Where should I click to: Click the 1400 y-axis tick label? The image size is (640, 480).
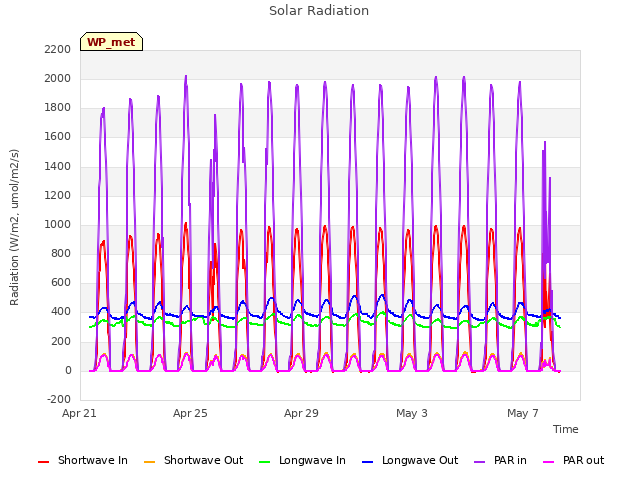pos(58,167)
